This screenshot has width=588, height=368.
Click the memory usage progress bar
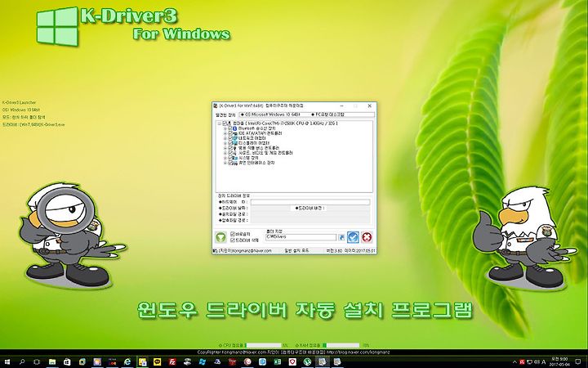(x=341, y=345)
